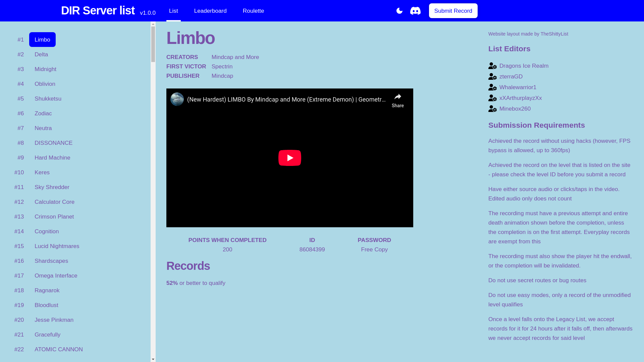
Task: Select the DISSONANCE level
Action: (53, 143)
